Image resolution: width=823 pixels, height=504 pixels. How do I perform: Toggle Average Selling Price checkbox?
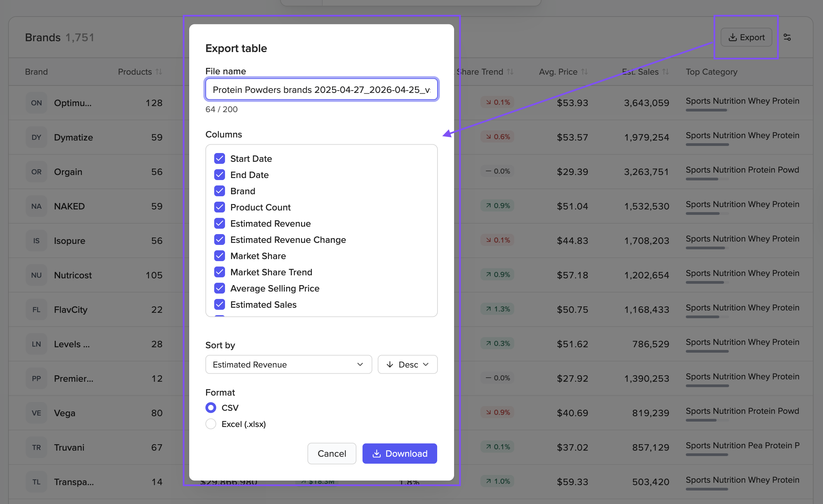click(x=220, y=288)
